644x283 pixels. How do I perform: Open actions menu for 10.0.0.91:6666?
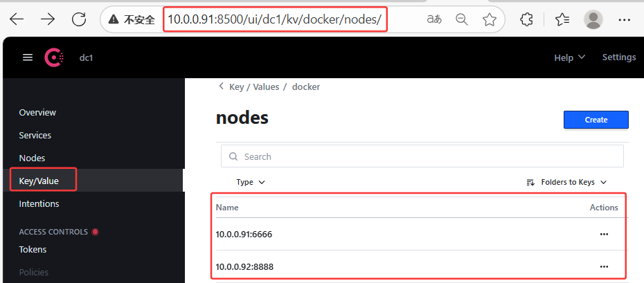(x=604, y=235)
